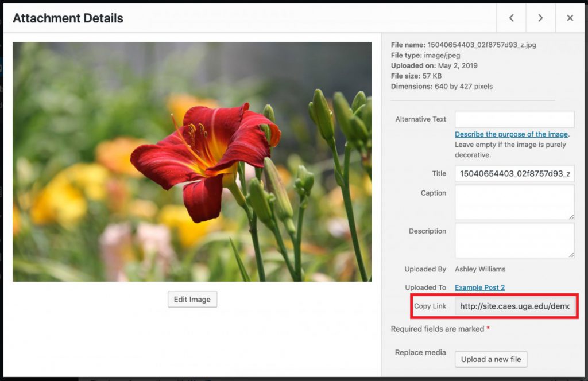Click the 'Replace media' label
Image resolution: width=588 pixels, height=381 pixels.
pos(420,352)
